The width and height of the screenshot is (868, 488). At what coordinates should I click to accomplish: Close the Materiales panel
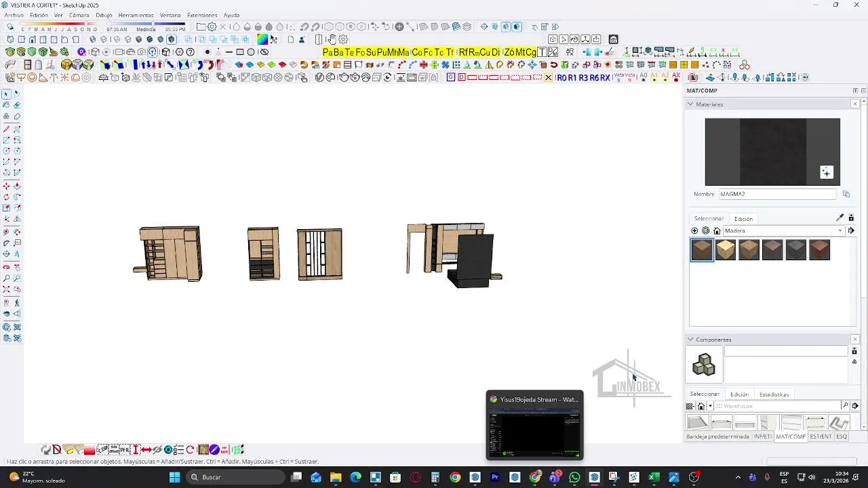855,104
